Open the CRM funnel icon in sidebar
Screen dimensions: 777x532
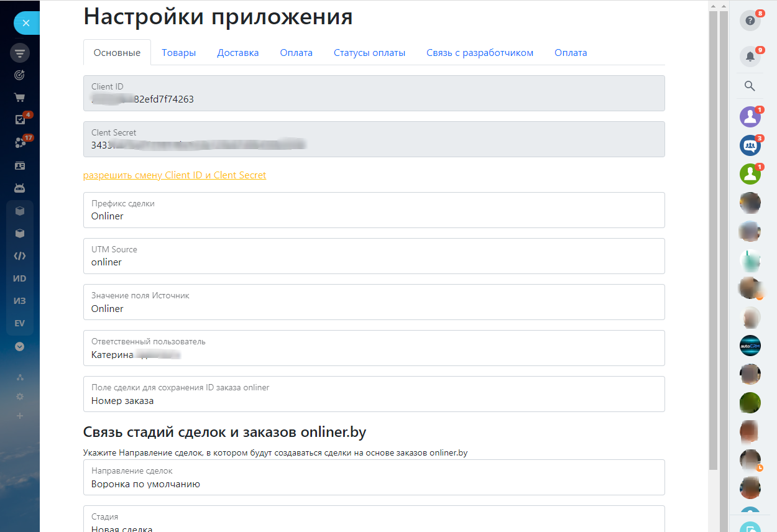20,53
